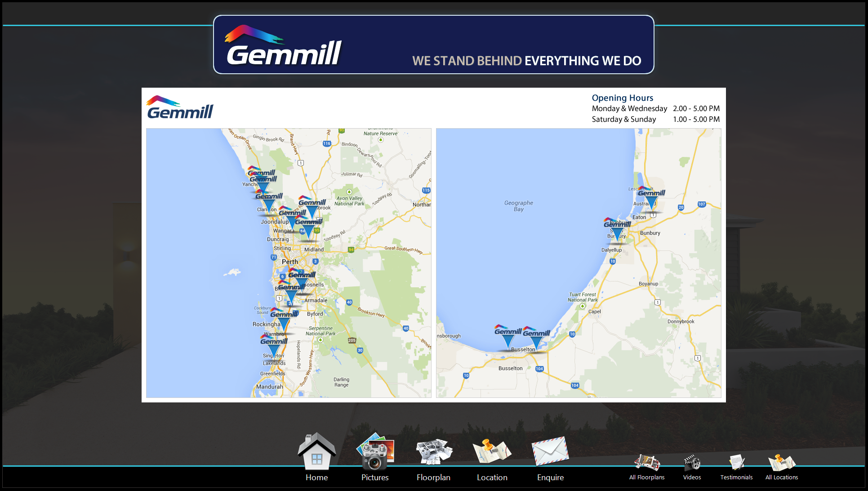Viewport: 868px width, 491px height.
Task: Open the Home house icon
Action: point(316,451)
